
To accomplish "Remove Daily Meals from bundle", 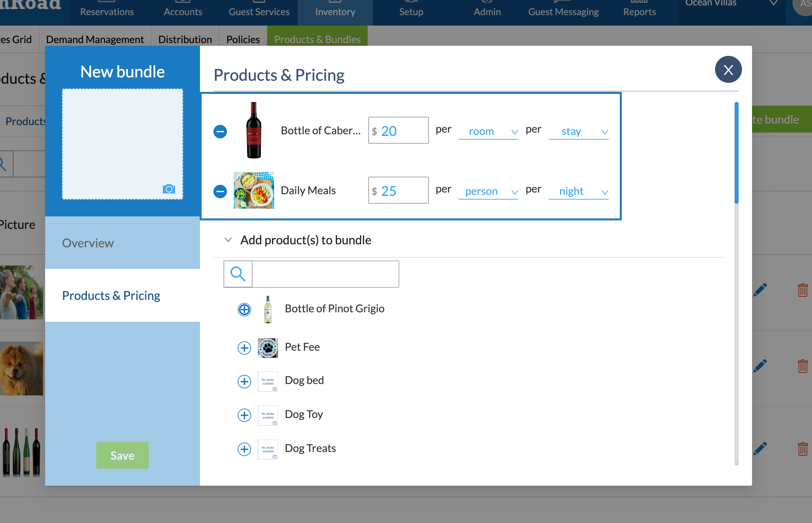I will click(x=220, y=191).
